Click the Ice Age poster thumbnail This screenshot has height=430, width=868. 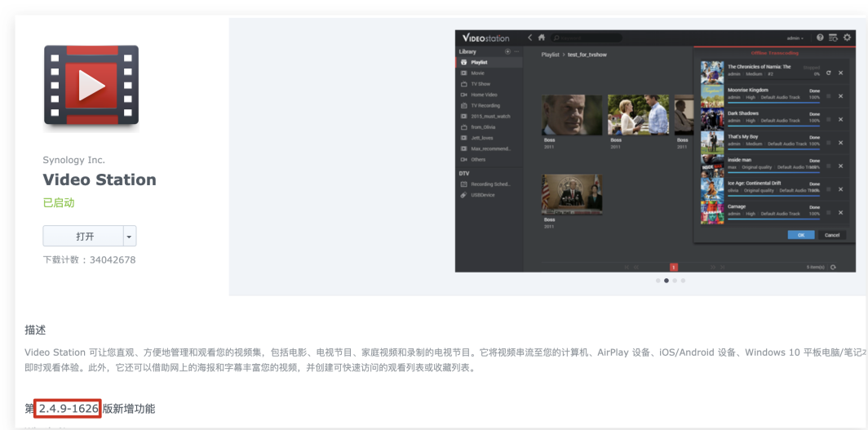coord(712,188)
